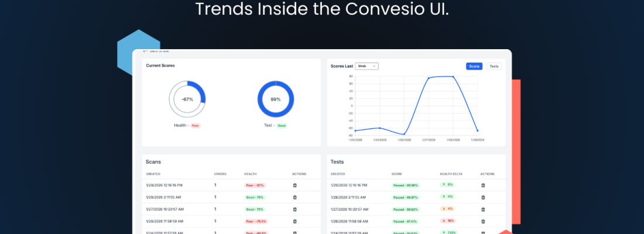Click the Tests row dated 1/28/2026 2:11:55 AM

[416, 198]
